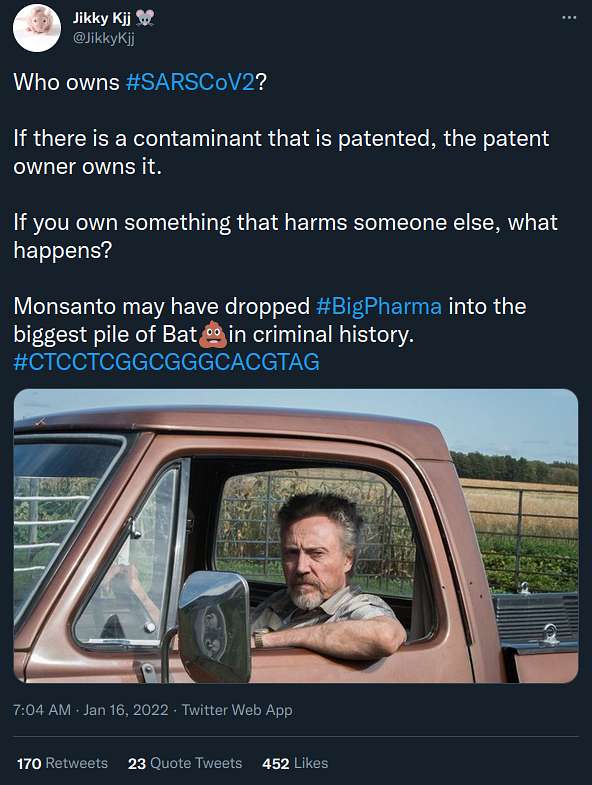Viewport: 592px width, 785px height.
Task: Click the sentence starting 'Monsanto may have dropped'
Action: point(270,320)
